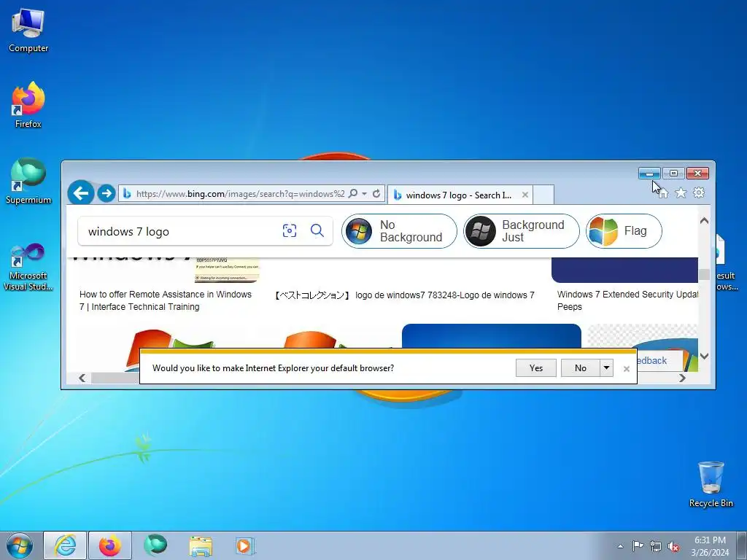Open Microsoft Visual Studio desktop shortcut
Viewport: 747px width, 560px height.
[28, 267]
